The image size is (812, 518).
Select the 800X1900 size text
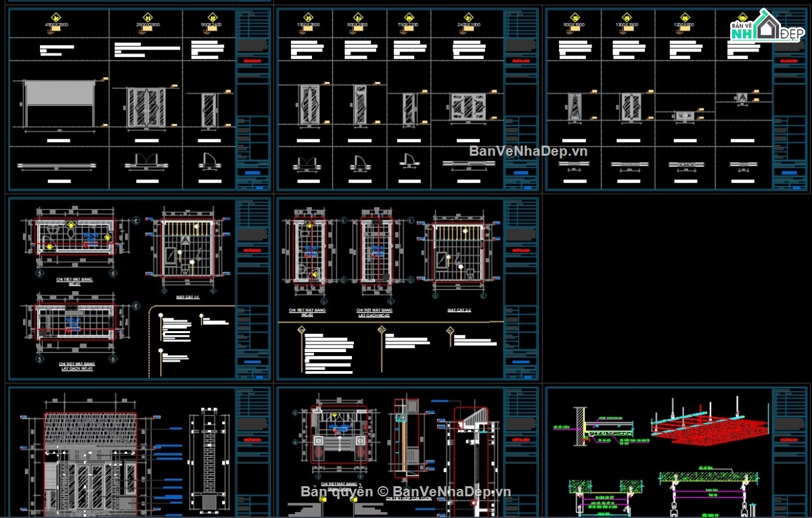(x=574, y=25)
